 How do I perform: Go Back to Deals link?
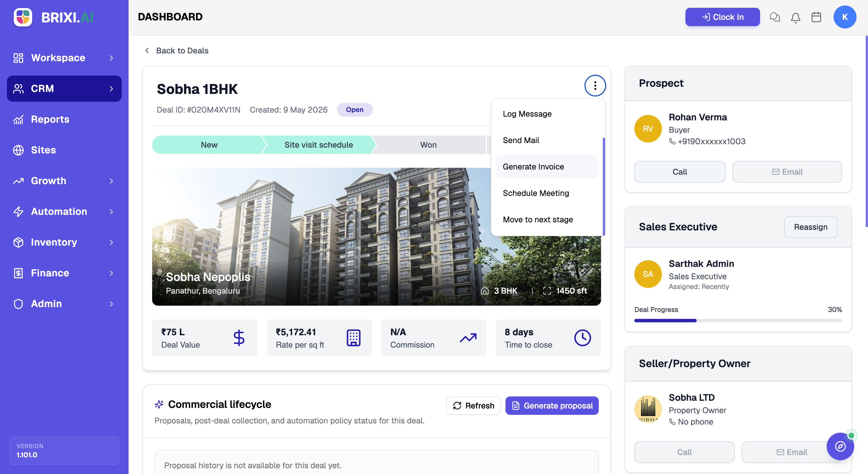[177, 51]
